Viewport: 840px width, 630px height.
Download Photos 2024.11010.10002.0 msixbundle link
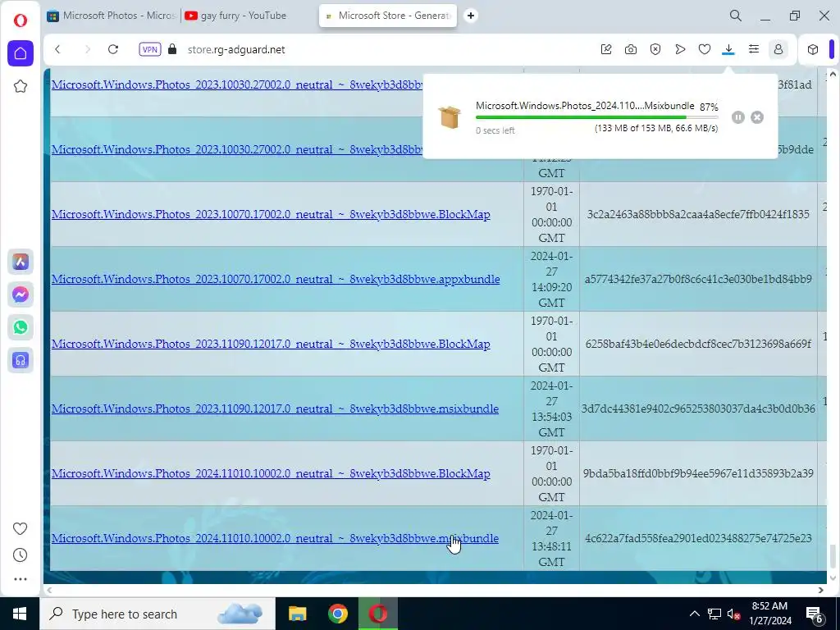[x=275, y=538]
